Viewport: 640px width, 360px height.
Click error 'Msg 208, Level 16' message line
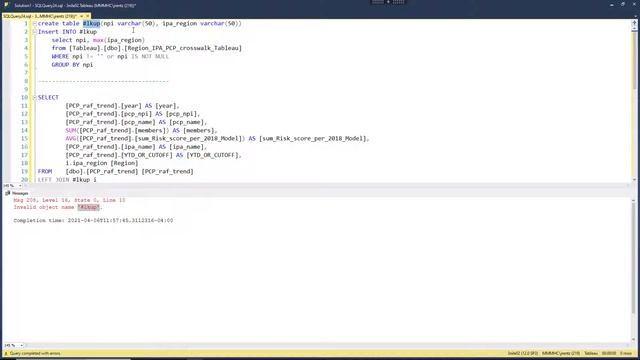pyautogui.click(x=69, y=200)
